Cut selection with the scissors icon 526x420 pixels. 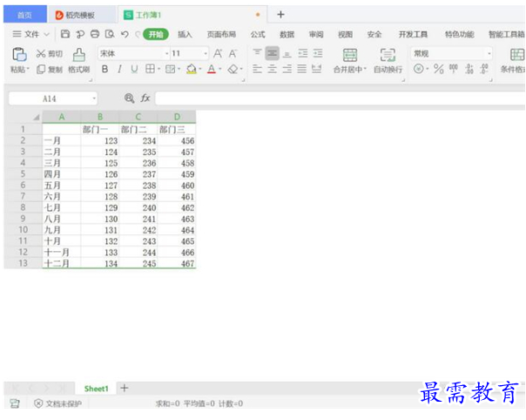tap(41, 54)
